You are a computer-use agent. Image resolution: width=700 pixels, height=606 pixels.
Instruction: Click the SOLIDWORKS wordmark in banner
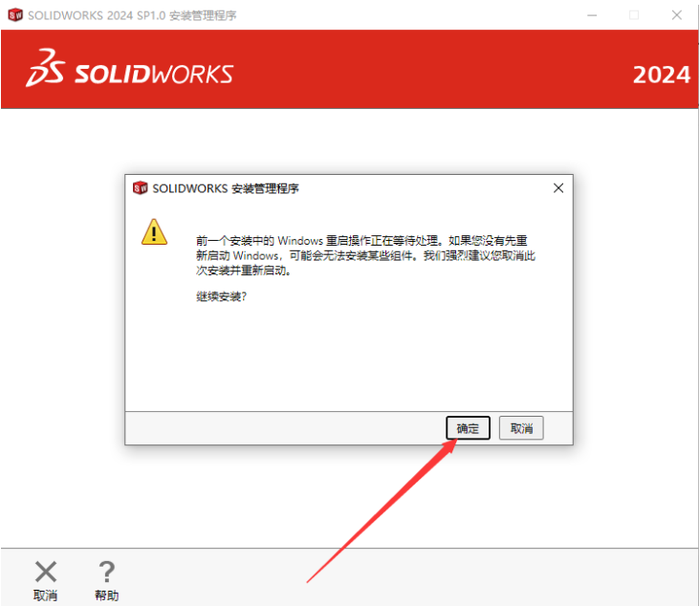[154, 74]
